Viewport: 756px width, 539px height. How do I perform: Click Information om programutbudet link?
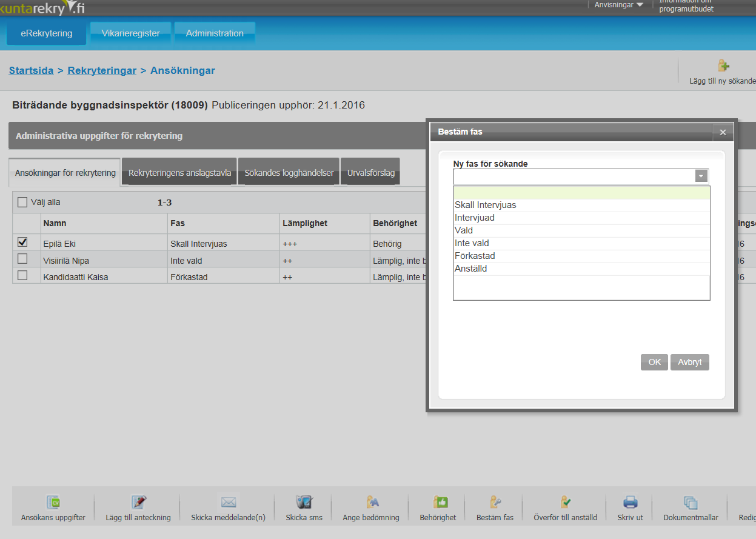tap(686, 5)
